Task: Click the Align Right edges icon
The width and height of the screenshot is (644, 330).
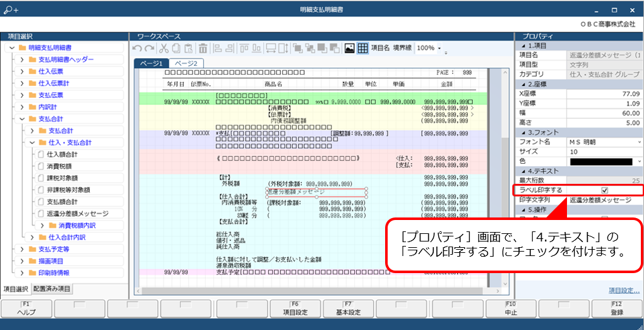Action: (x=230, y=48)
